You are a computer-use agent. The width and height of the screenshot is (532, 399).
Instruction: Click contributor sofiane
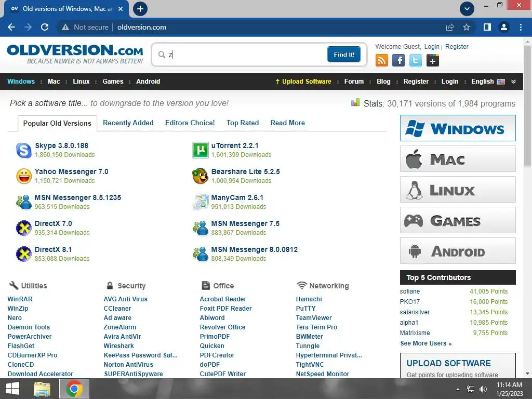pos(409,291)
